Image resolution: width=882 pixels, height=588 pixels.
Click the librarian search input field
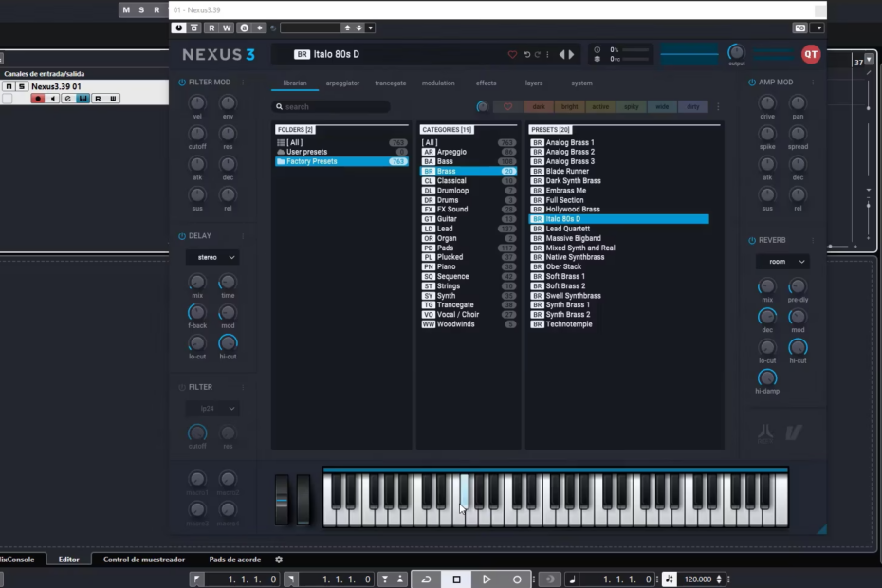[332, 106]
